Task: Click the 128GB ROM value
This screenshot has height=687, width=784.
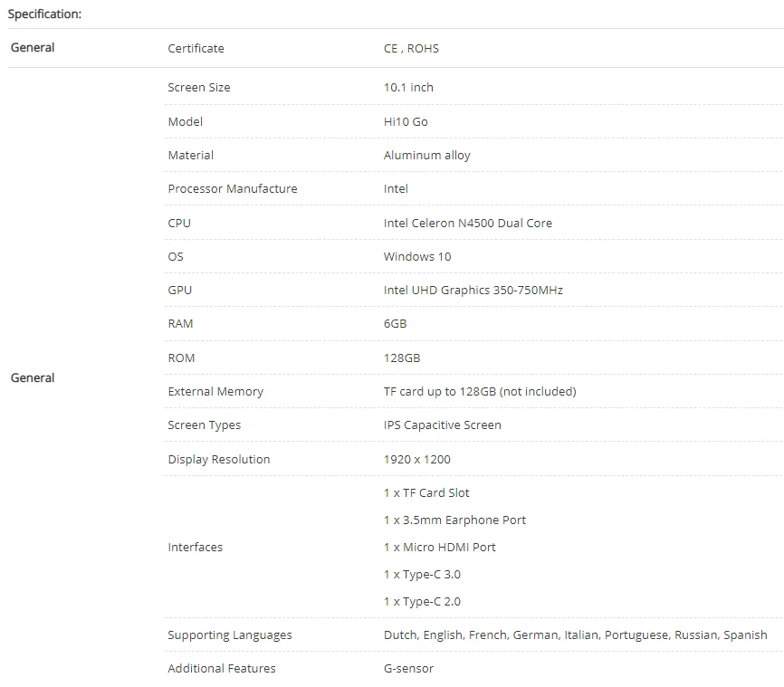Action: (402, 358)
